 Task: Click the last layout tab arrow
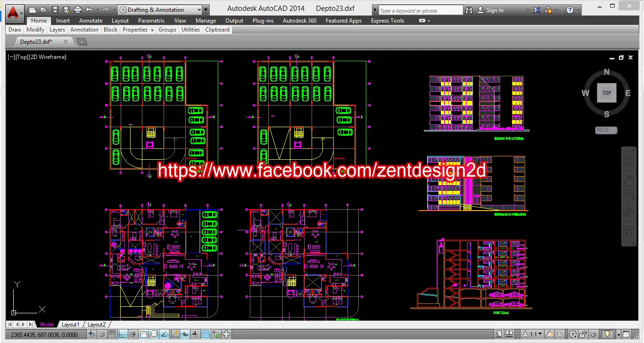click(31, 324)
